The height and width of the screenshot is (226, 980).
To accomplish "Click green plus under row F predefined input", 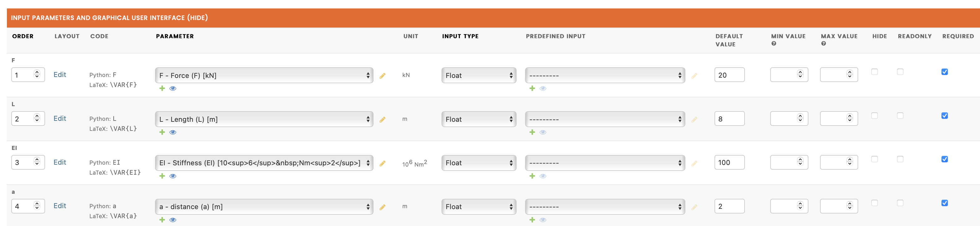I will 532,88.
